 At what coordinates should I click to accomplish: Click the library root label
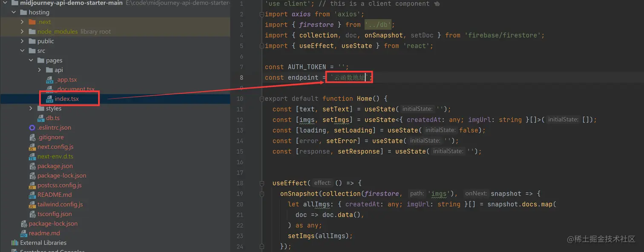click(95, 32)
